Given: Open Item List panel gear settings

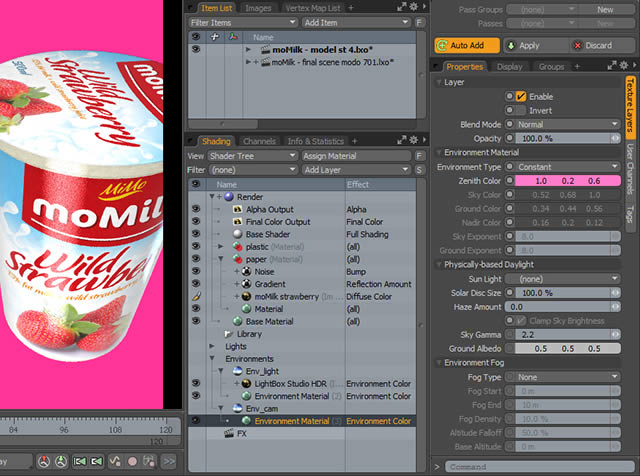Looking at the screenshot, I should (x=414, y=7).
